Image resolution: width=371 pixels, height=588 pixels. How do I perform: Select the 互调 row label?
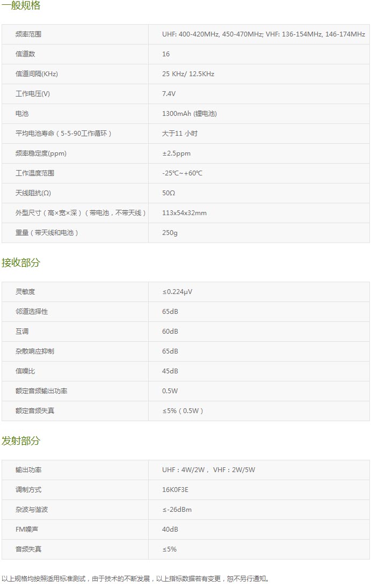[x=22, y=332]
